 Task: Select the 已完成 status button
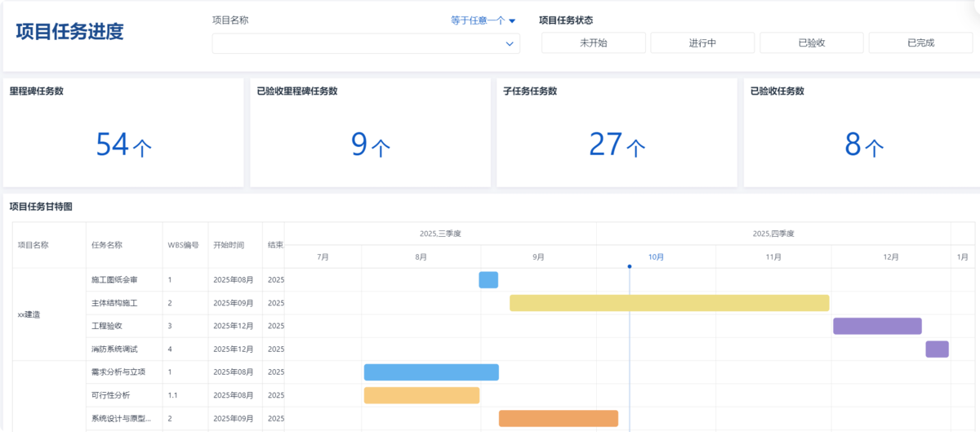920,43
